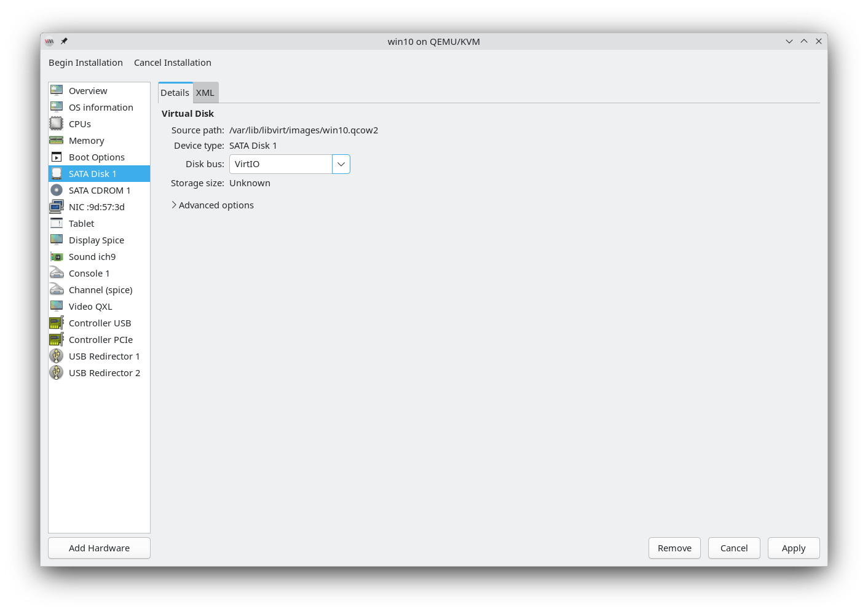
Task: Open the Disk bus dropdown arrow
Action: 341,164
